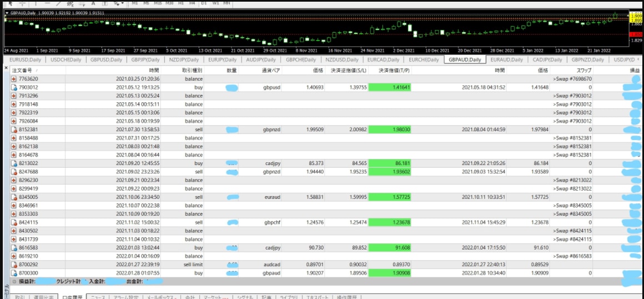Select the gbpnzd cell of order 8152381

coord(271,129)
